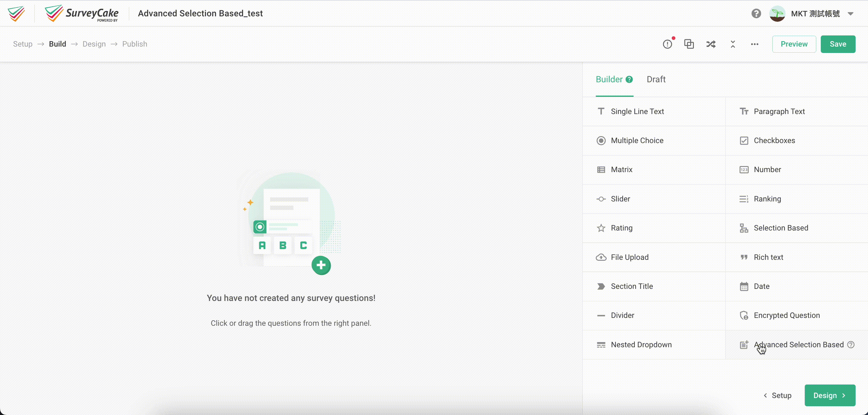Viewport: 868px width, 415px height.
Task: Add a Multiple Choice question
Action: (637, 140)
